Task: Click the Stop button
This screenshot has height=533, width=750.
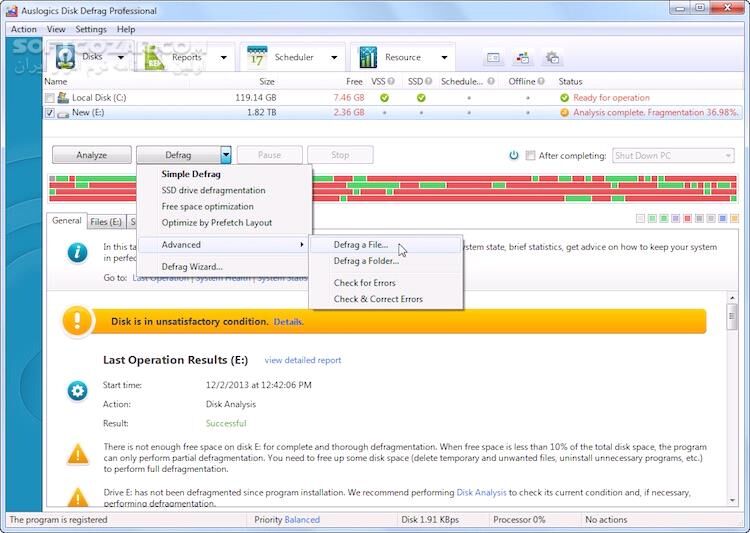Action: coord(340,155)
